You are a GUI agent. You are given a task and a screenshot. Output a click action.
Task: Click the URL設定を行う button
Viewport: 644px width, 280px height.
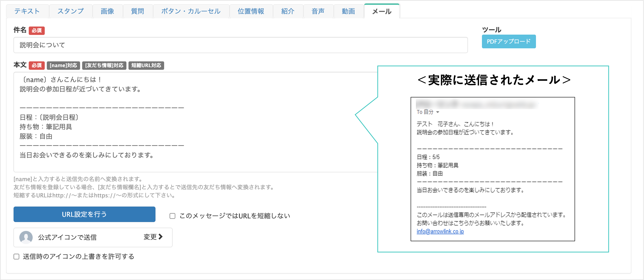(84, 214)
